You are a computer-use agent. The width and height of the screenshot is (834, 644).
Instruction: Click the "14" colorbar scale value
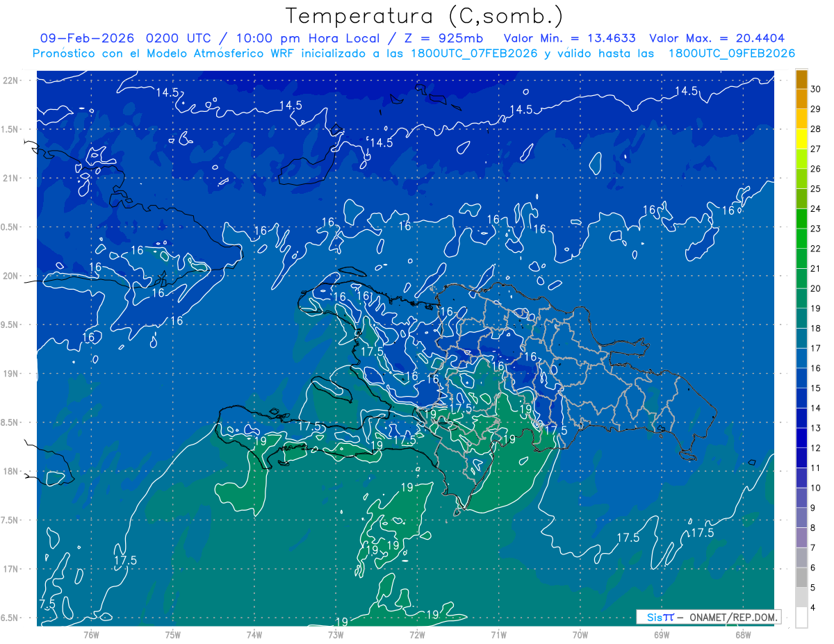pos(816,408)
